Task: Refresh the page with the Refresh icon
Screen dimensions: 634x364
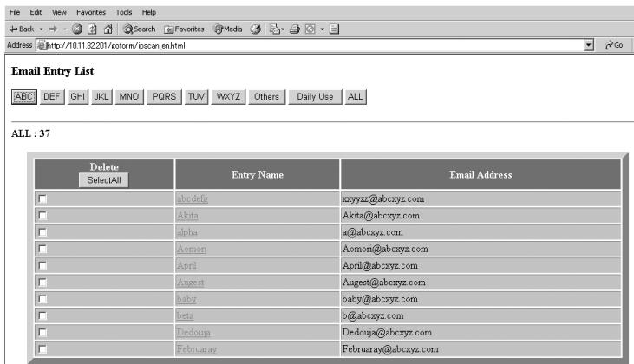Action: click(x=93, y=29)
